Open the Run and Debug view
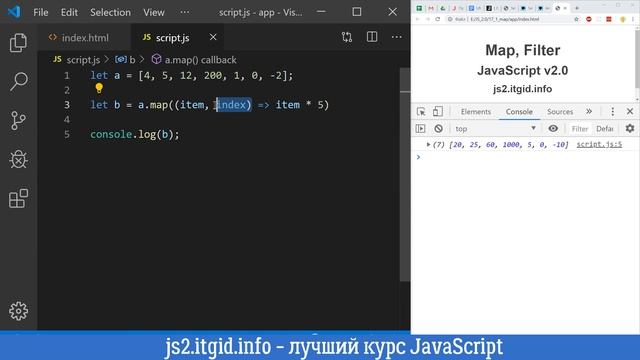640x360 pixels. pyautogui.click(x=18, y=159)
